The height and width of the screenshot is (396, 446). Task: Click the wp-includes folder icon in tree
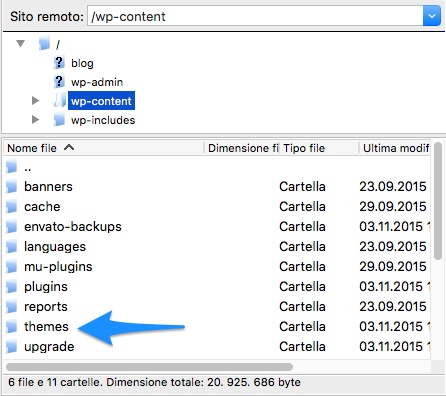tap(59, 120)
